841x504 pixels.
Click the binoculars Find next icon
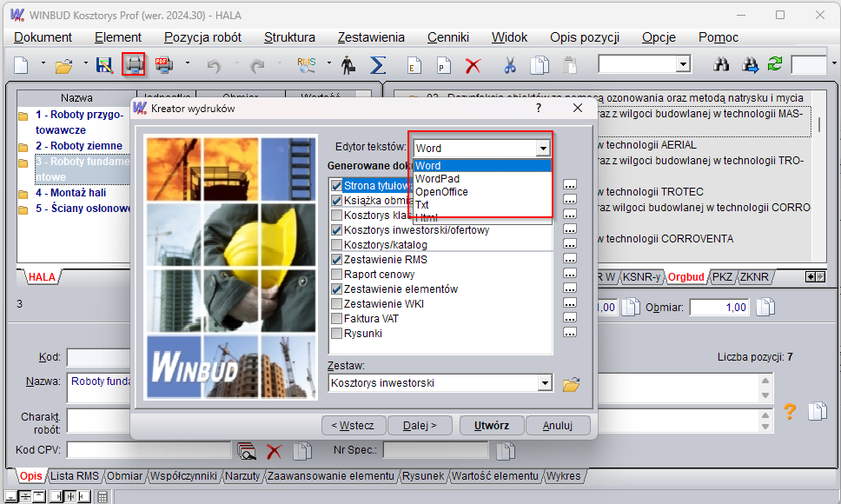750,65
